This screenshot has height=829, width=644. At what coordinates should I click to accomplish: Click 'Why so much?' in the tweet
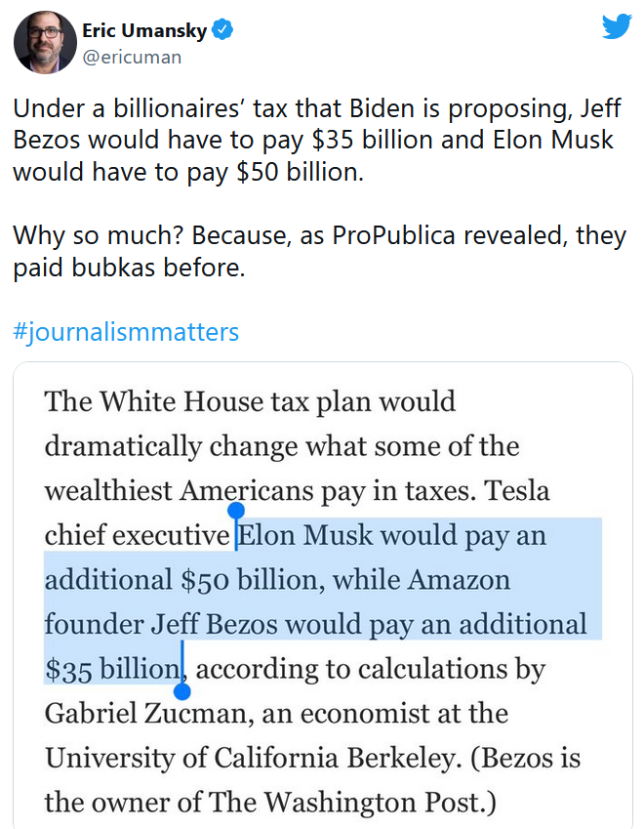tap(98, 235)
